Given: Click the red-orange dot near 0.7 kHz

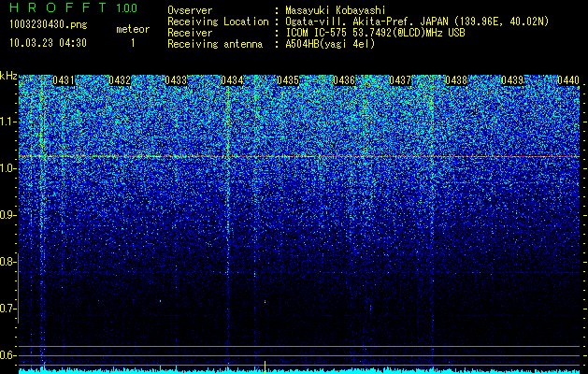Looking at the screenshot, I should pos(265,301).
